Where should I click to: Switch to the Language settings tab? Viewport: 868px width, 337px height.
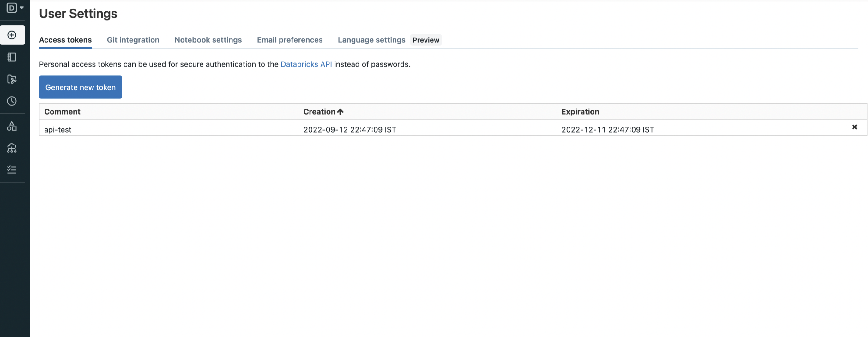tap(371, 40)
